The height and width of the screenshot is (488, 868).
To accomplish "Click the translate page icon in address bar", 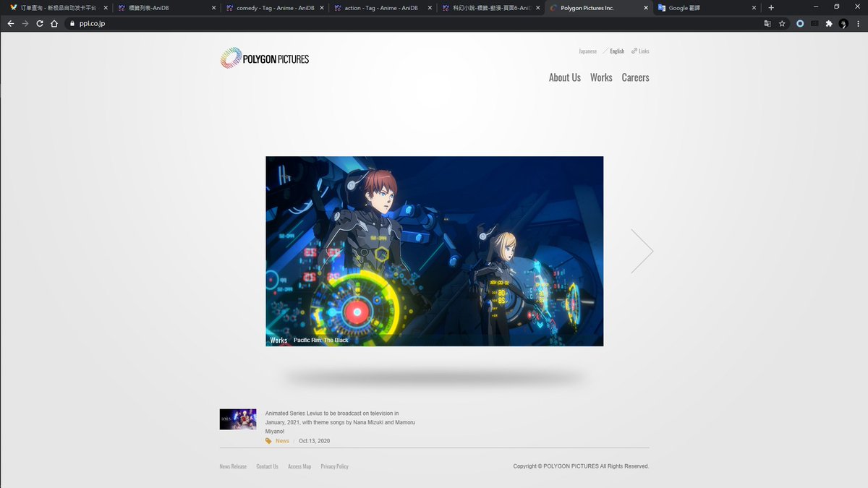I will [x=767, y=23].
